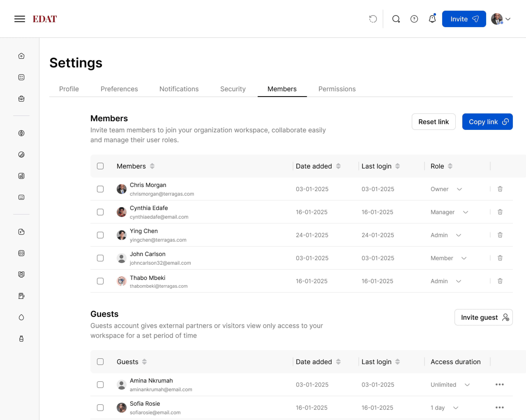Viewport: 526px width, 420px height.
Task: Open the briefcase icon in sidebar
Action: point(22,99)
